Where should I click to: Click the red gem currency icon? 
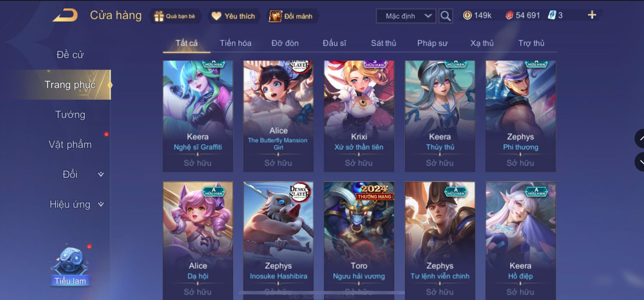(509, 15)
